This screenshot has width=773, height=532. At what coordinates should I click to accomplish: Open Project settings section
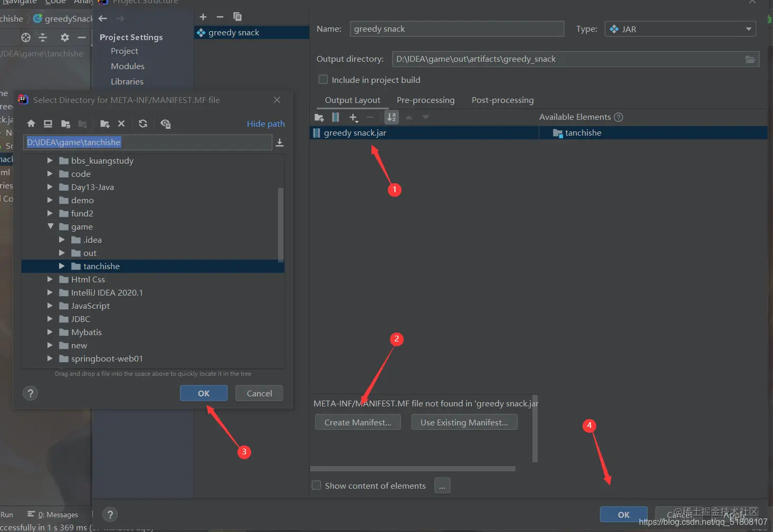[124, 51]
